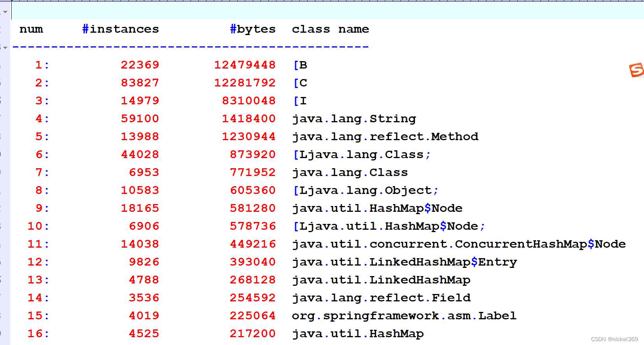The width and height of the screenshot is (644, 345).
Task: Click bytes value 12479448
Action: [245, 65]
